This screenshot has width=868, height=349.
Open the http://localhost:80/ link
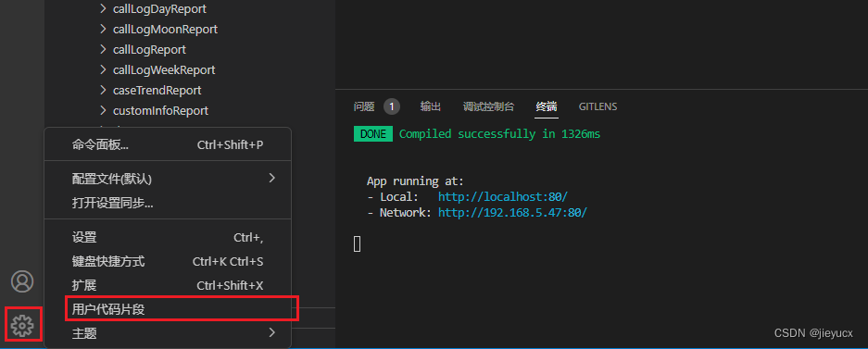pos(503,197)
